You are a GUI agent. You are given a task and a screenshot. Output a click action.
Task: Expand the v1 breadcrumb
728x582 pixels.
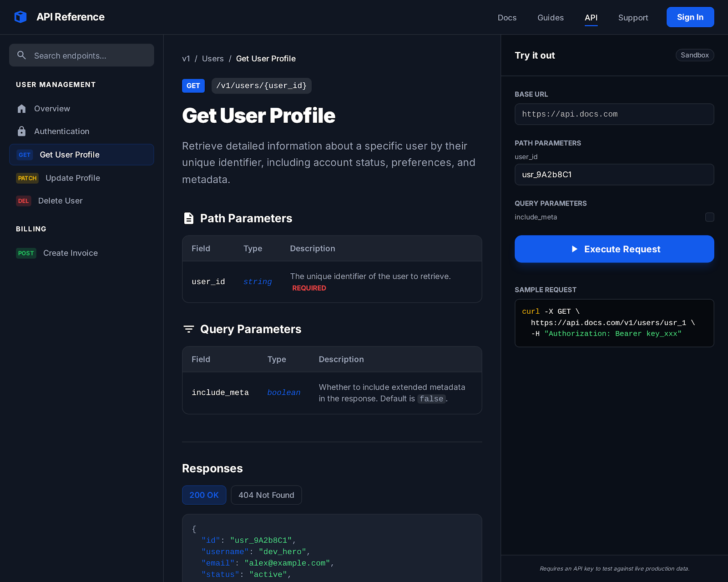pyautogui.click(x=187, y=59)
